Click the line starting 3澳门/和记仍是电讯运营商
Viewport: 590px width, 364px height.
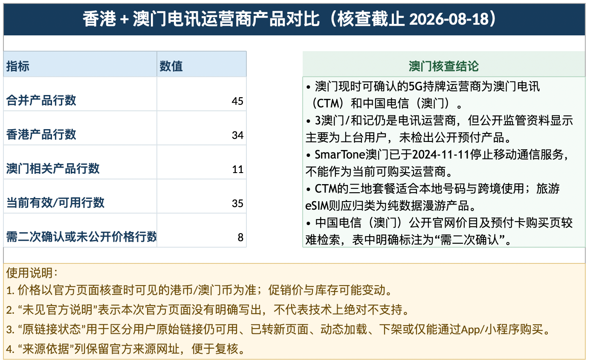tap(439, 128)
